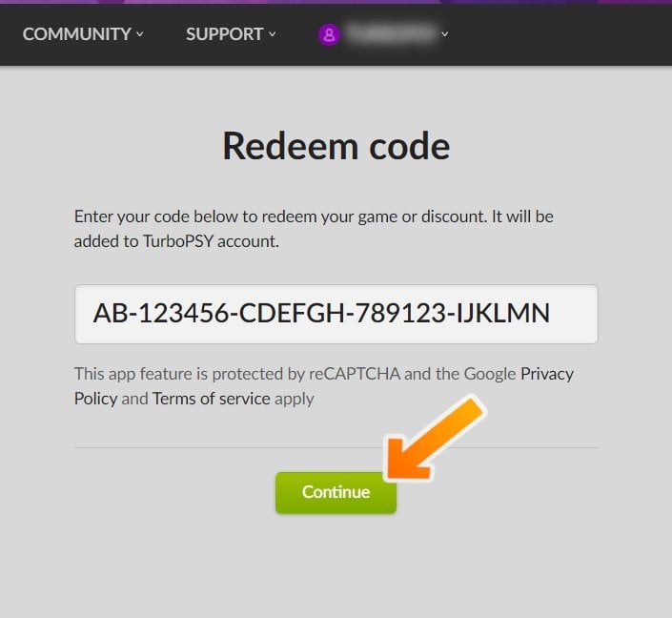Open the COMMUNITY menu
The width and height of the screenshot is (672, 618).
(x=76, y=34)
